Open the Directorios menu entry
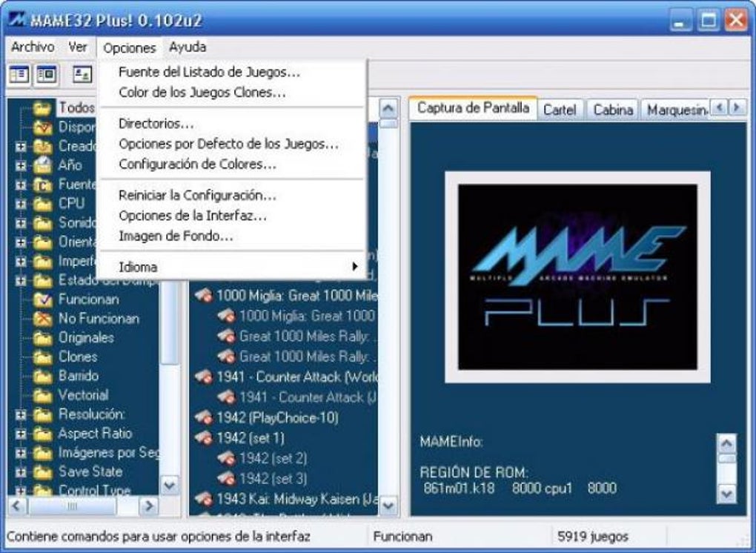 [233, 124]
